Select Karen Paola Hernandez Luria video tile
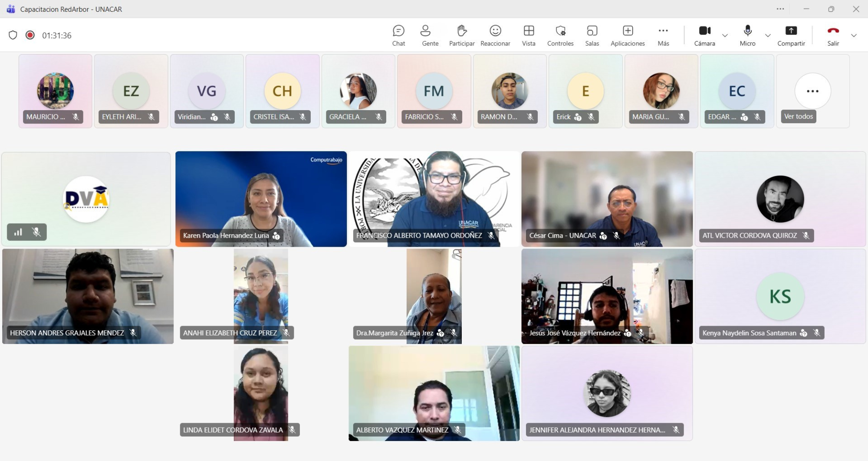Viewport: 868px width, 461px height. click(261, 199)
